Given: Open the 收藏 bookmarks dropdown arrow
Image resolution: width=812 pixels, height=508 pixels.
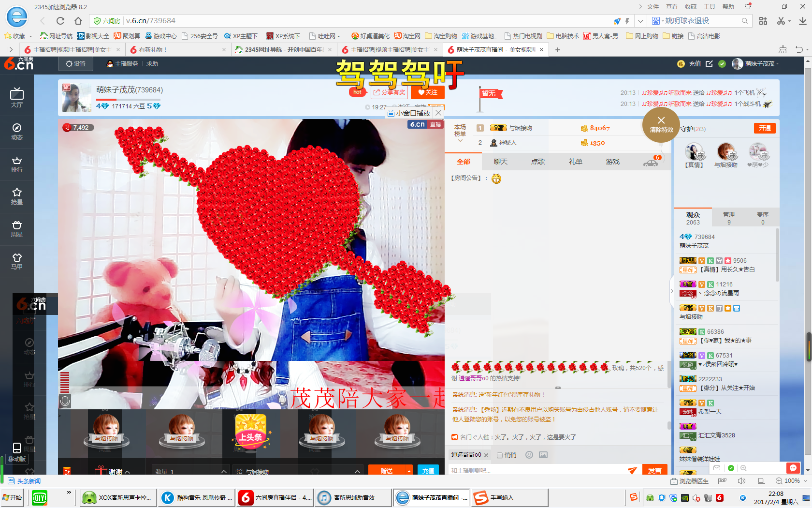Looking at the screenshot, I should [30, 36].
